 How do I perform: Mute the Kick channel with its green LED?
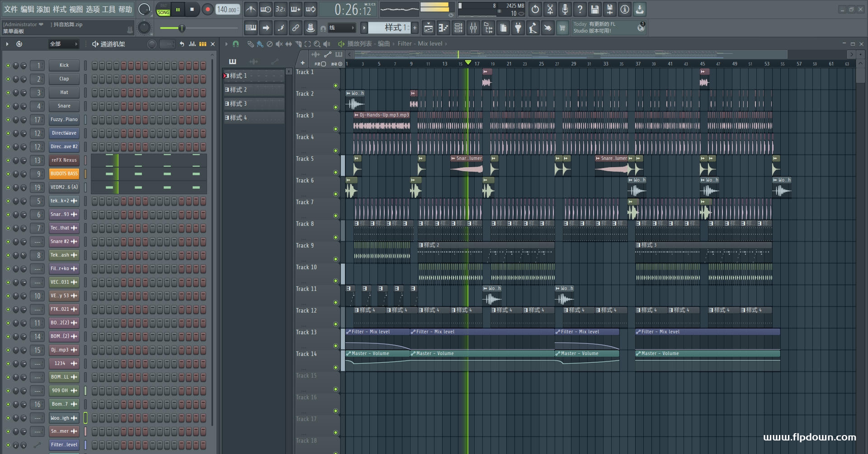8,66
